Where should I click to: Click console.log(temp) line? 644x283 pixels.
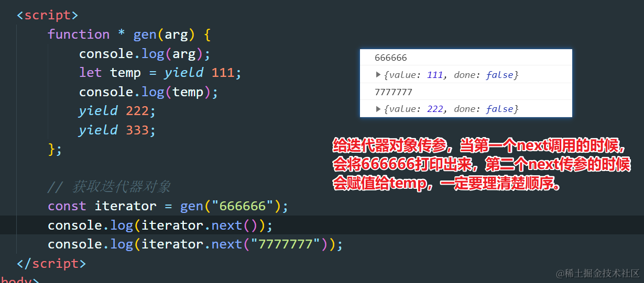(148, 92)
